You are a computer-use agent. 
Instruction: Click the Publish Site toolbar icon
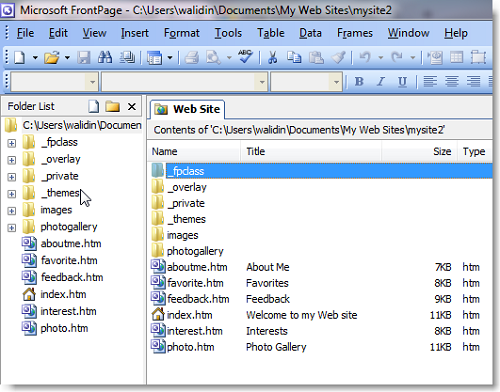tap(127, 58)
